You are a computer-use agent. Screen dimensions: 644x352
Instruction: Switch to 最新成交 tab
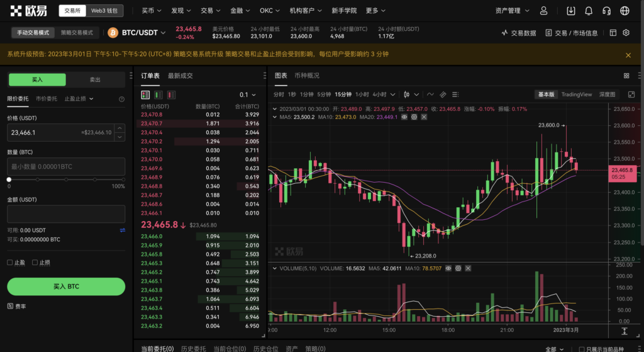(x=180, y=76)
